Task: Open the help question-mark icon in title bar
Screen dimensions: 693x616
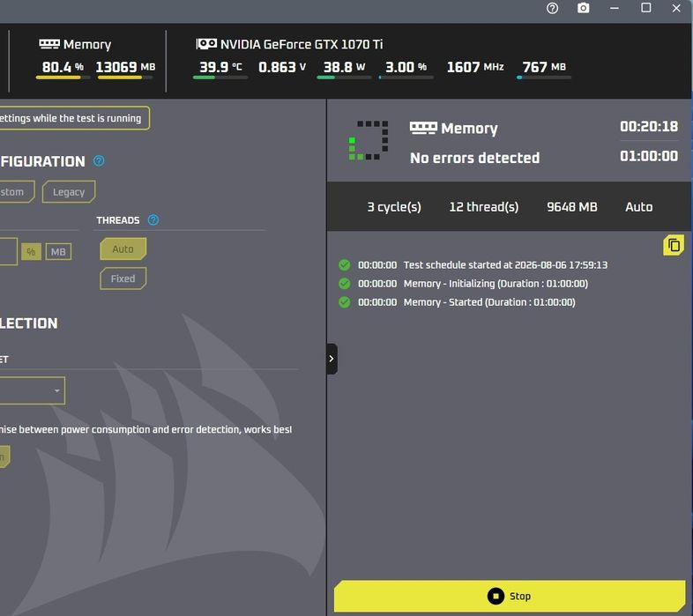Action: (x=552, y=9)
